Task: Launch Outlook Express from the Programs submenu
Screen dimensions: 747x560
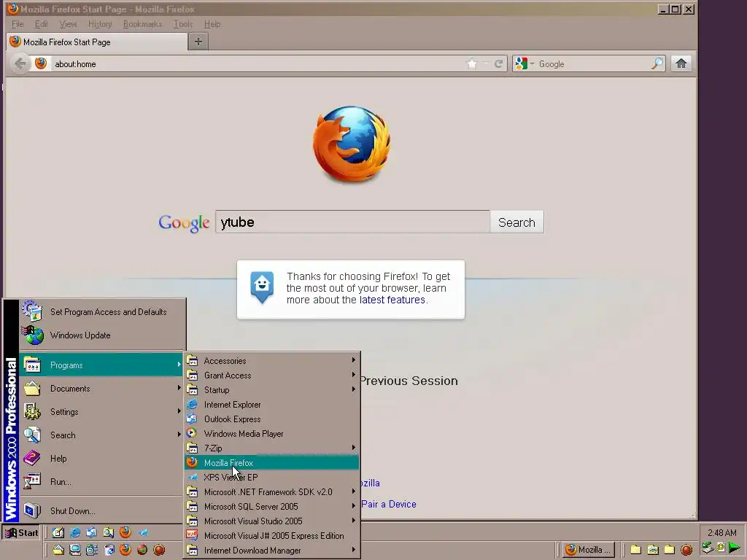Action: (271, 419)
